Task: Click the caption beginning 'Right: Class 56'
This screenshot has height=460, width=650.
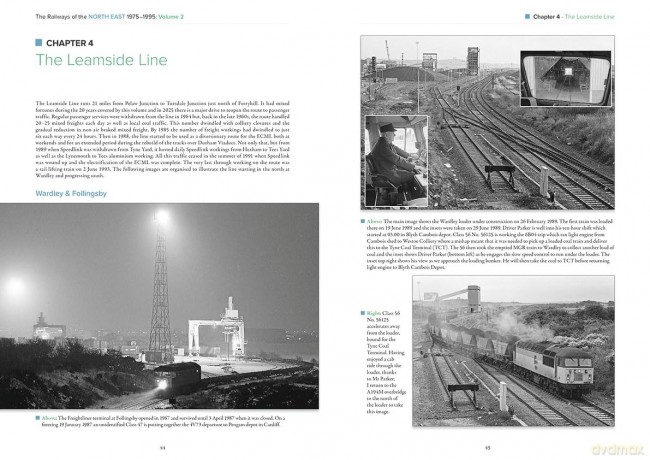Action: (384, 363)
